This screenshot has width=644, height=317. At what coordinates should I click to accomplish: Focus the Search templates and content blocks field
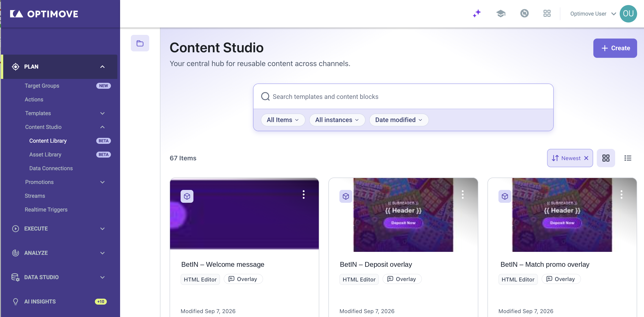403,96
